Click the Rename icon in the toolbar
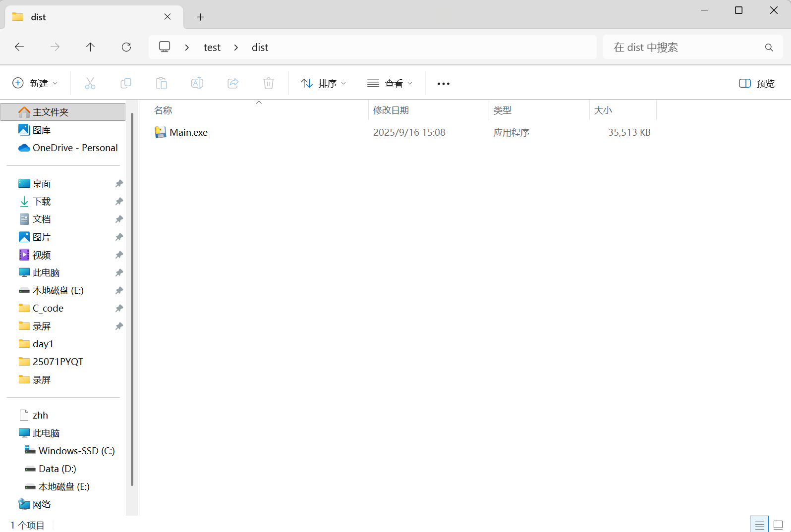This screenshot has width=791, height=532. [x=197, y=83]
